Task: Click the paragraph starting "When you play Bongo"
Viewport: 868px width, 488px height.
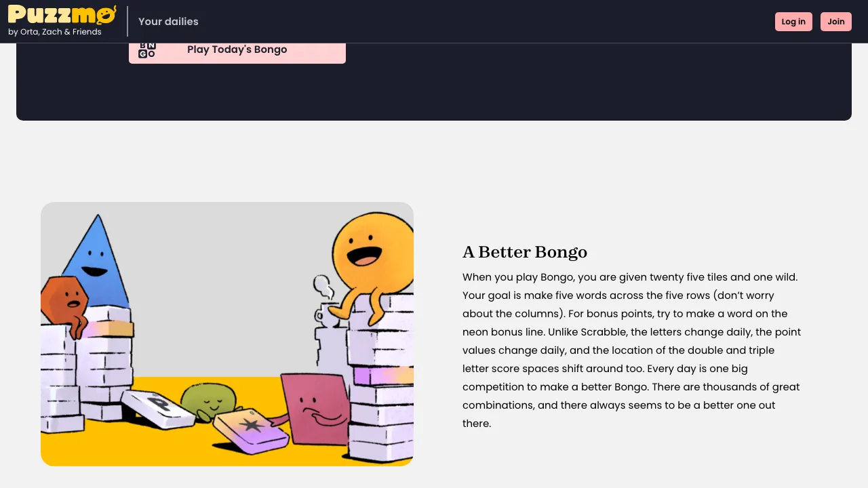Action: click(632, 350)
